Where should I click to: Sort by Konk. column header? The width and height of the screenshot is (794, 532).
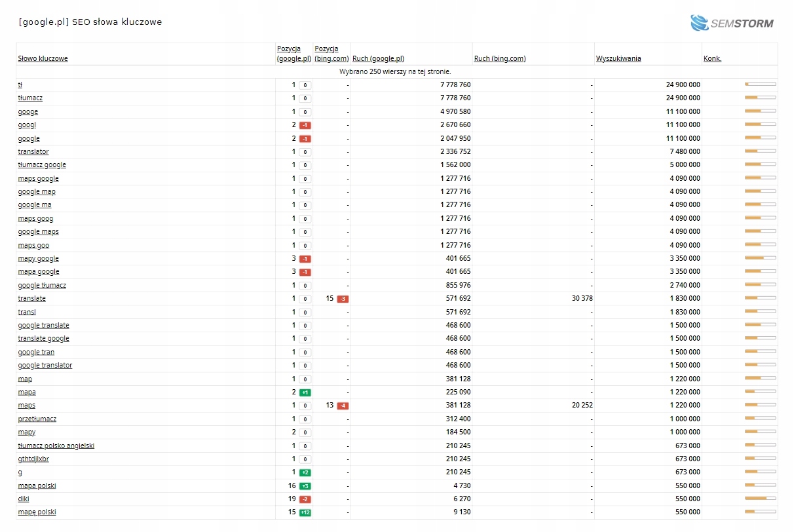(x=712, y=59)
